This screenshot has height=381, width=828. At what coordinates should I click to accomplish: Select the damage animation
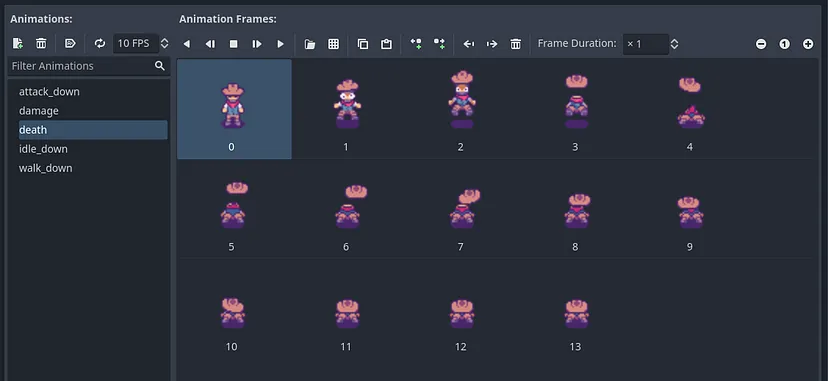pyautogui.click(x=93, y=111)
